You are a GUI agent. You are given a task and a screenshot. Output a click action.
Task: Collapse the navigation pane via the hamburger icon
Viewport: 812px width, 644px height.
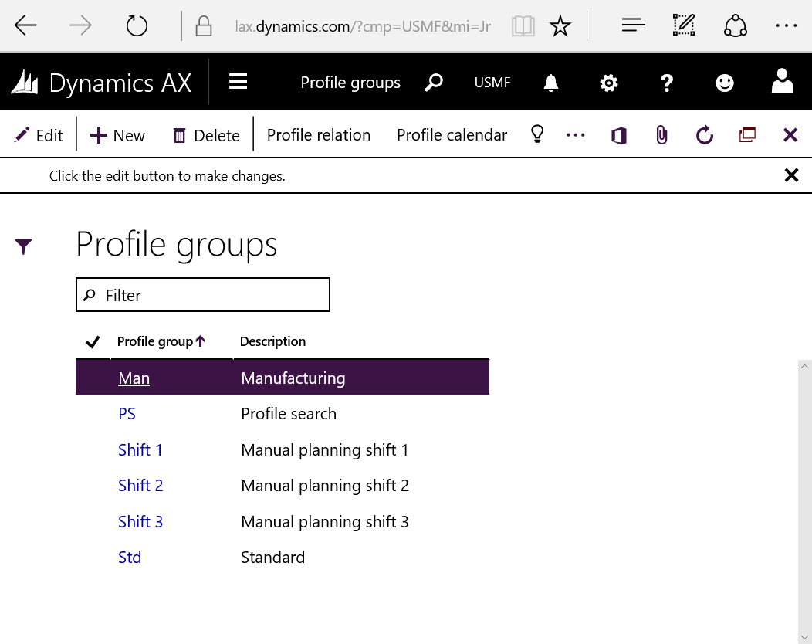click(x=238, y=81)
